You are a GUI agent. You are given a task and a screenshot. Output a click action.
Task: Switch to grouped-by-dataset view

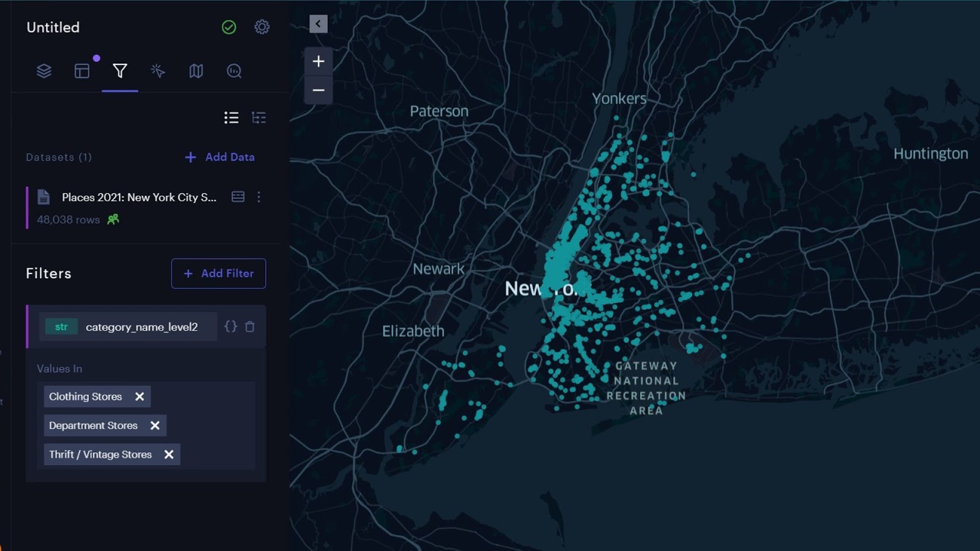point(259,118)
